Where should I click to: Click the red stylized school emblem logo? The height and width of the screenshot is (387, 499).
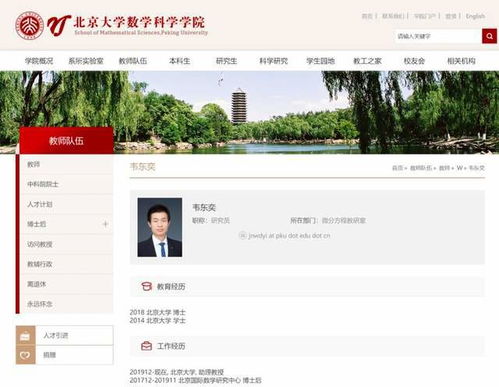pyautogui.click(x=59, y=25)
